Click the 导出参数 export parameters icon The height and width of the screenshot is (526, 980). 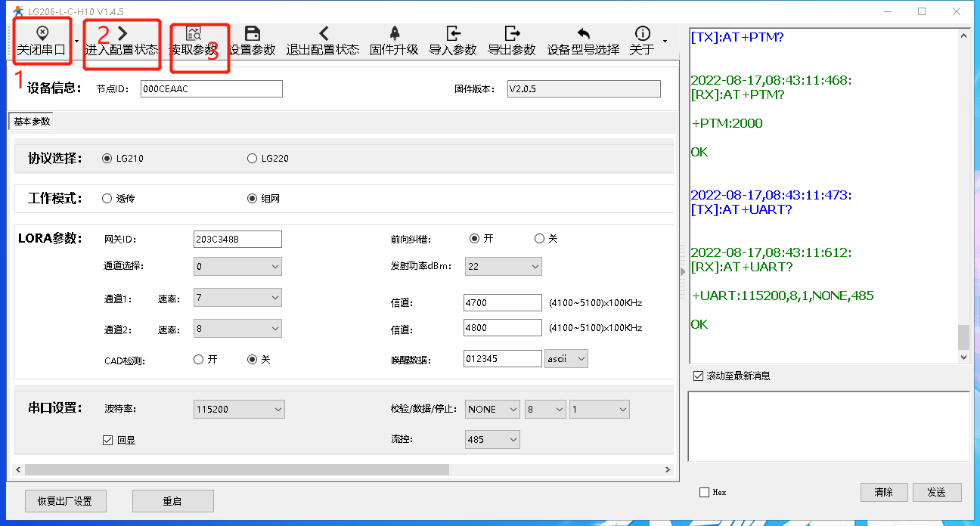click(x=512, y=35)
